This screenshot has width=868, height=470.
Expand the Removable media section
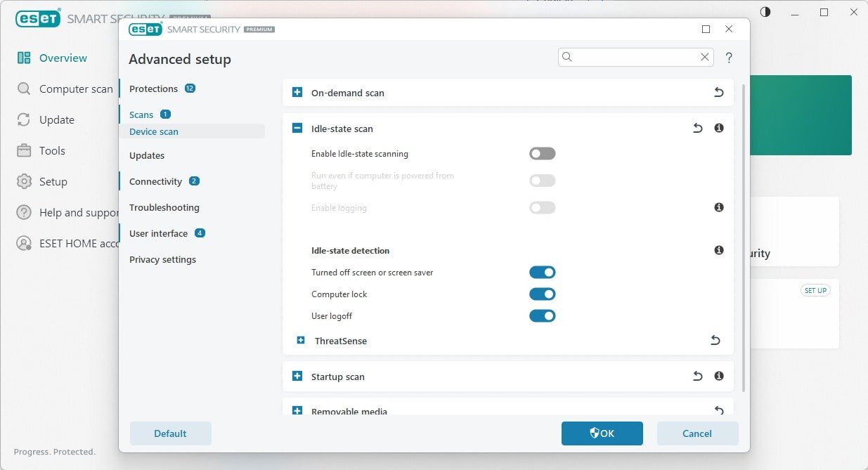[x=297, y=411]
